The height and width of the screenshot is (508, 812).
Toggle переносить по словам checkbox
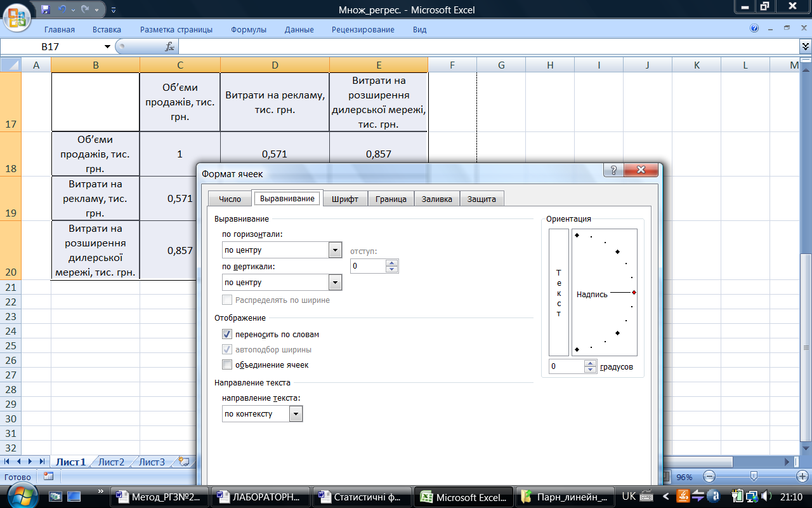coord(227,334)
